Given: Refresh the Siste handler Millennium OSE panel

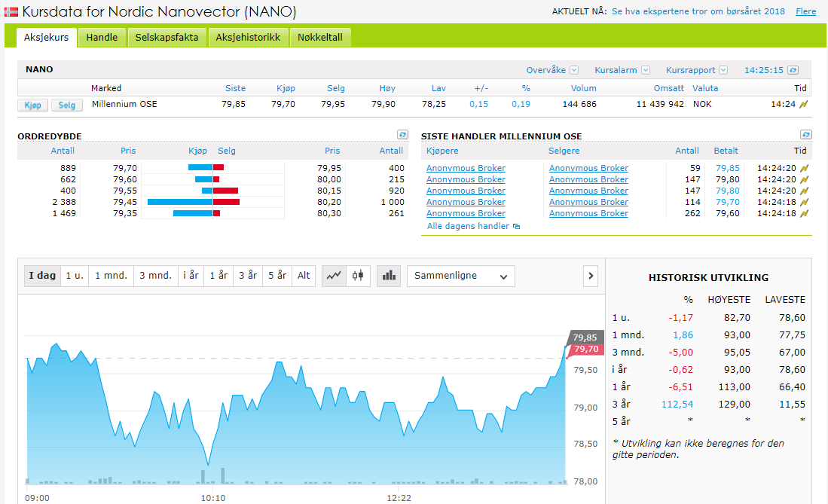Looking at the screenshot, I should click(806, 135).
